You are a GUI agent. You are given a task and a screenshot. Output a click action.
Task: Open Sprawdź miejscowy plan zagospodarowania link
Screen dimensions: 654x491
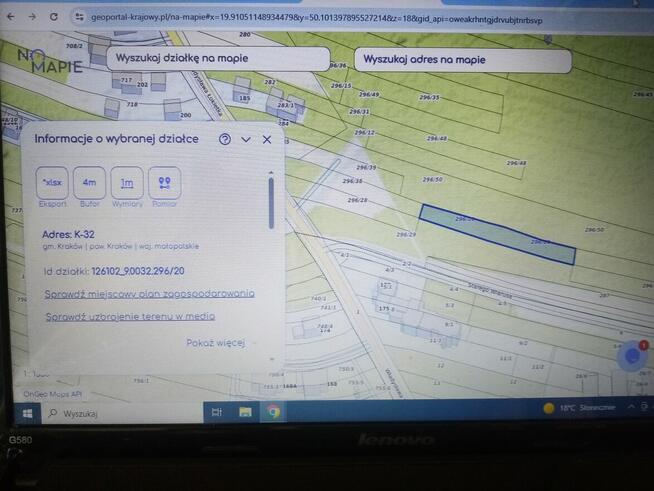(x=149, y=294)
